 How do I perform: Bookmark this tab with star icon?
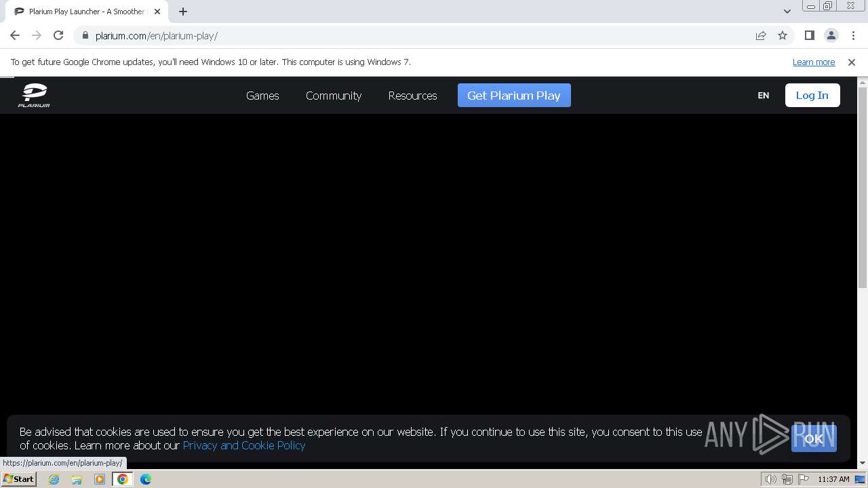point(783,35)
